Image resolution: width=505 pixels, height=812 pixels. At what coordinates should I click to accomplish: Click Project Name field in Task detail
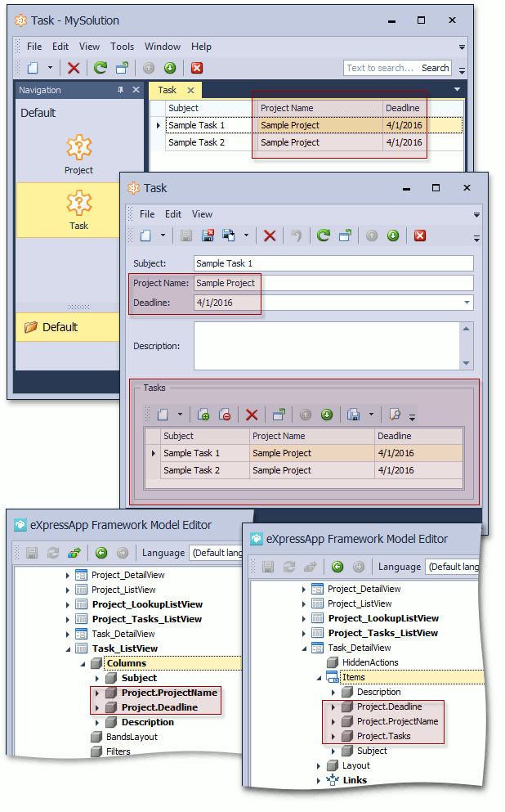tap(333, 283)
